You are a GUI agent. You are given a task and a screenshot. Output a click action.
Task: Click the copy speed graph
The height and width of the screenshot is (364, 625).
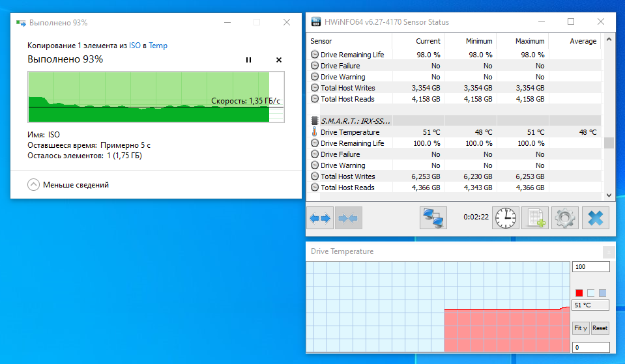(x=156, y=97)
